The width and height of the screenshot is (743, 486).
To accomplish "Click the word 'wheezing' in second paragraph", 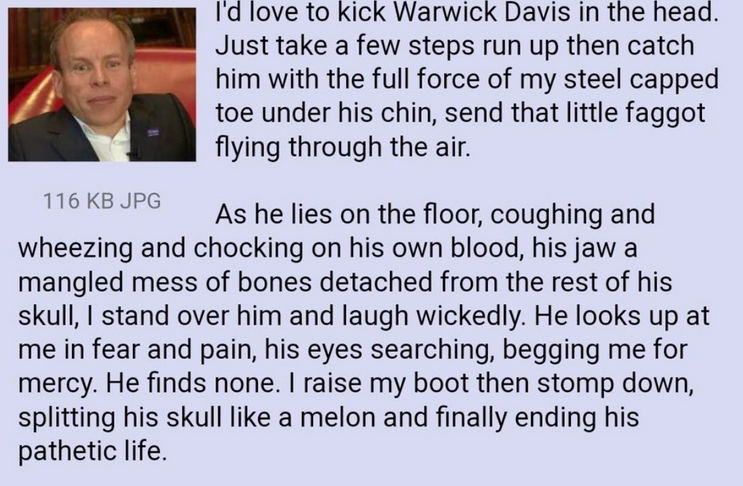I will click(75, 249).
